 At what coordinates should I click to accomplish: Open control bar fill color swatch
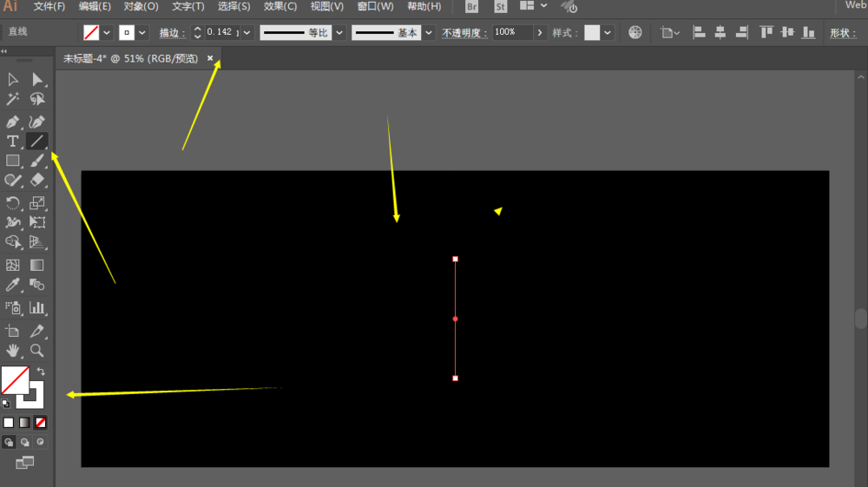click(x=91, y=33)
